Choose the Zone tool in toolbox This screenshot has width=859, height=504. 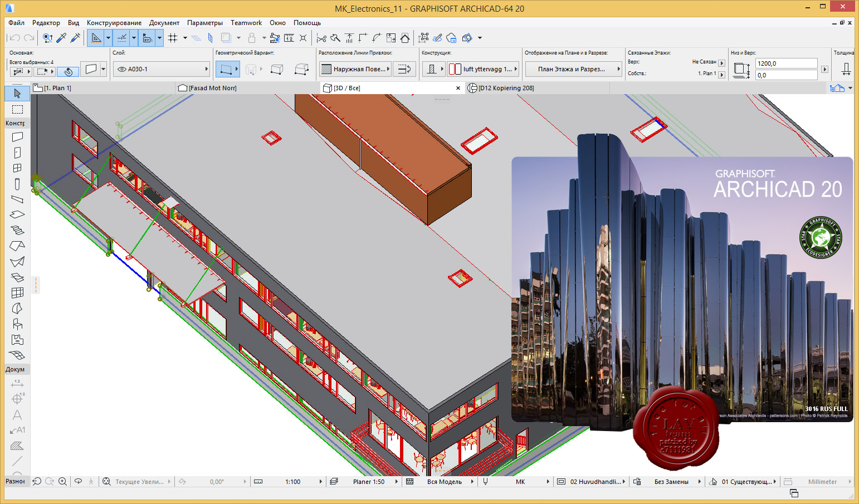tap(17, 339)
